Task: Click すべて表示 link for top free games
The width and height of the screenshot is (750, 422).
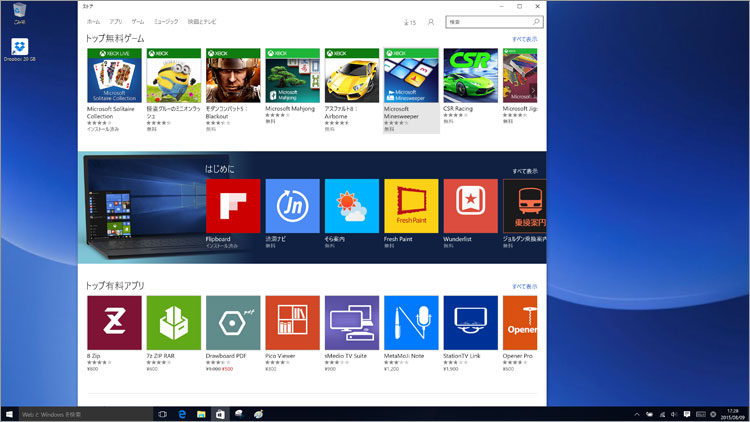Action: click(524, 39)
